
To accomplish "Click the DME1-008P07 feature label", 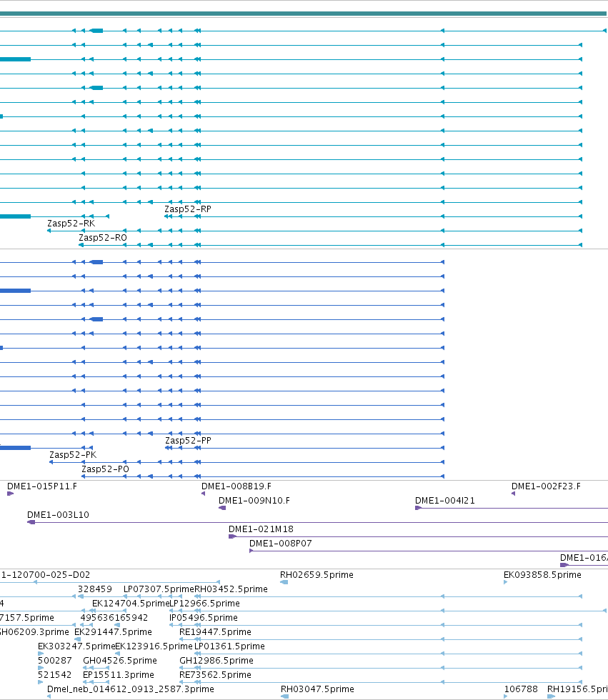I will point(280,544).
